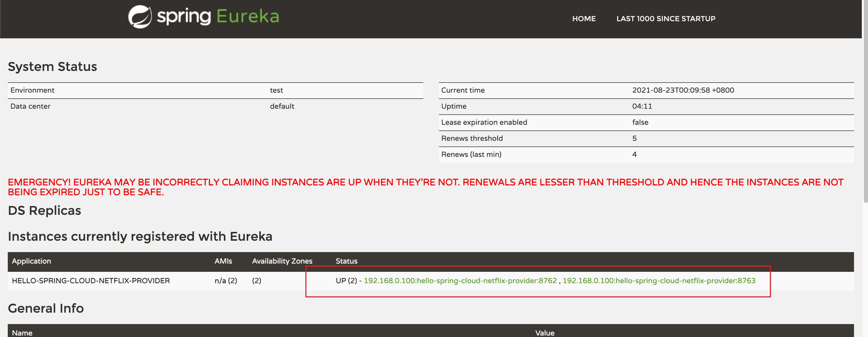Click the 'Current time' row label
The height and width of the screenshot is (337, 868).
(x=463, y=90)
